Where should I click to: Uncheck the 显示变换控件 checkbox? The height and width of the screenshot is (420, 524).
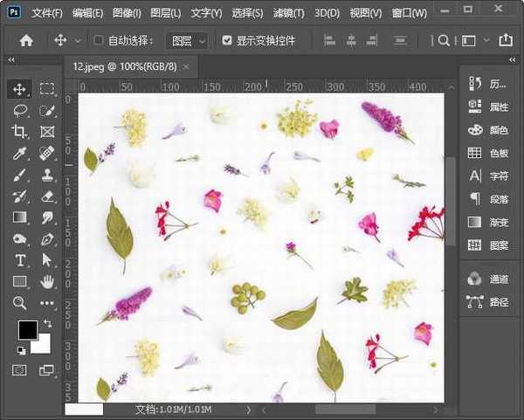click(x=227, y=40)
